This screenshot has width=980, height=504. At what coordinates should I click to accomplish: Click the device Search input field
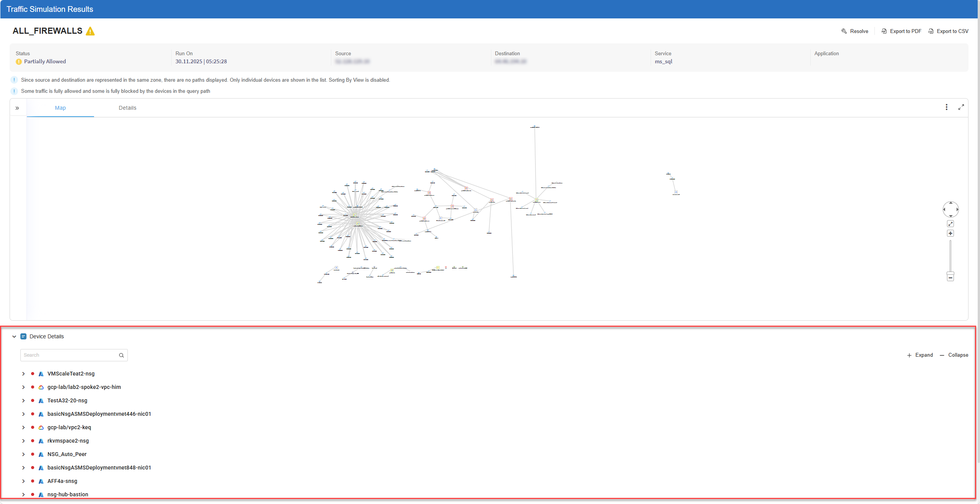pyautogui.click(x=69, y=355)
